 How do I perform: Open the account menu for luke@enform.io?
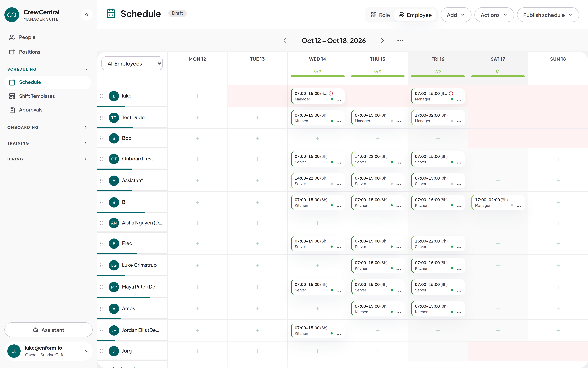pos(48,351)
